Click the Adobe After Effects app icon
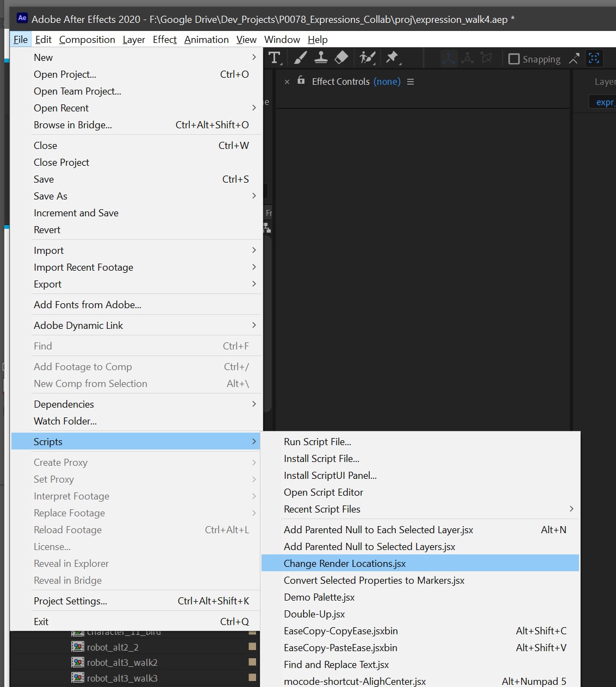Screen dimensions: 616x687 (22, 18)
